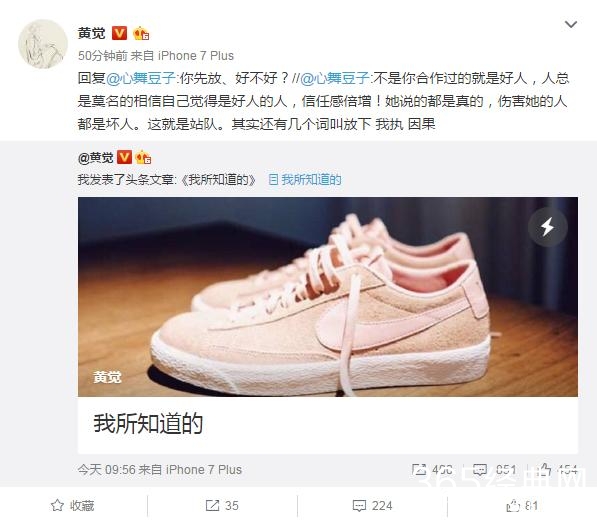Click the lightning bolt icon on the shoe image
The width and height of the screenshot is (597, 521).
(548, 227)
